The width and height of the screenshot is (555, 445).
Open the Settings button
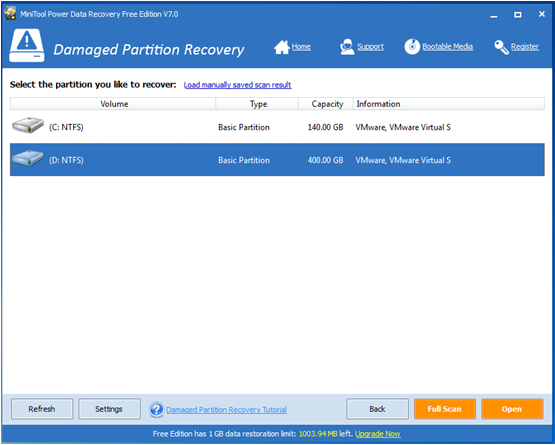[109, 409]
